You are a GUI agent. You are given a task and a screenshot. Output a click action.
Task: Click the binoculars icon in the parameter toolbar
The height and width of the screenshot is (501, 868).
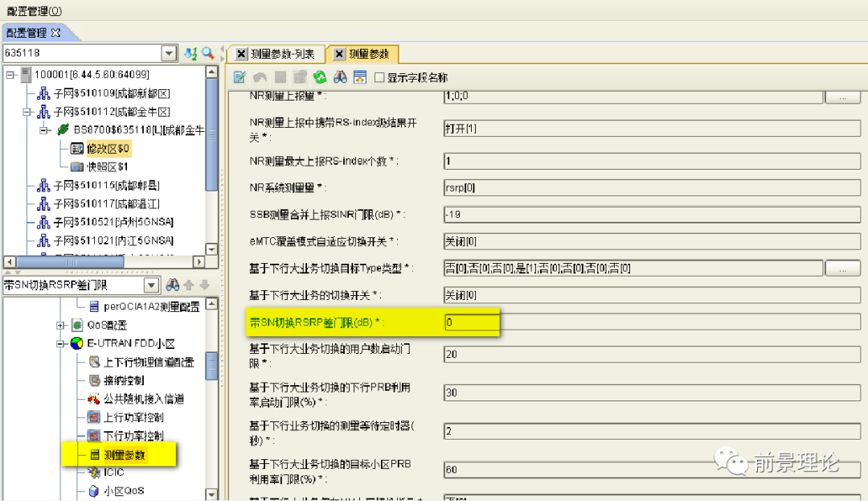(340, 78)
